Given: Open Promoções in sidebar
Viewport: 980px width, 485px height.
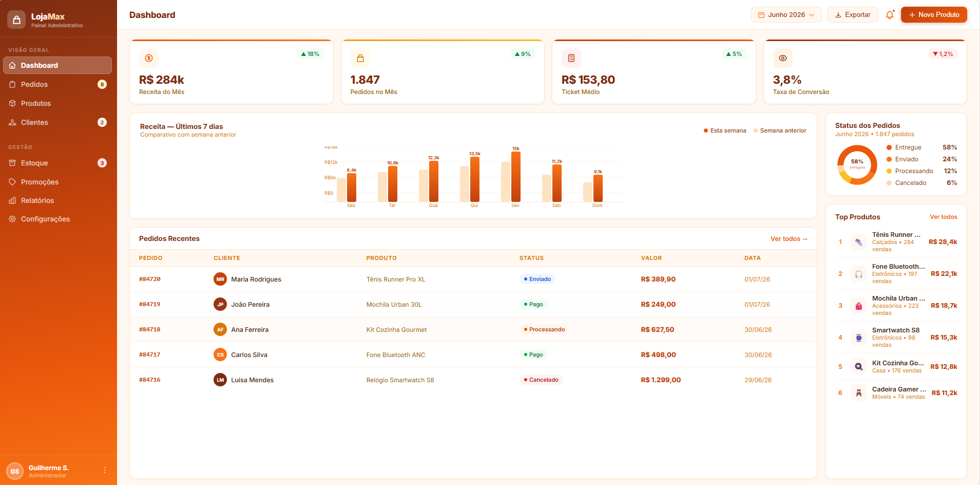Looking at the screenshot, I should 57,182.
